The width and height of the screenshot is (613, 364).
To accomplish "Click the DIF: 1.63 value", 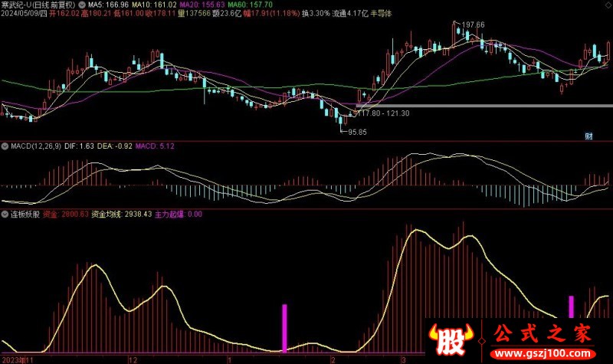I will (x=79, y=146).
